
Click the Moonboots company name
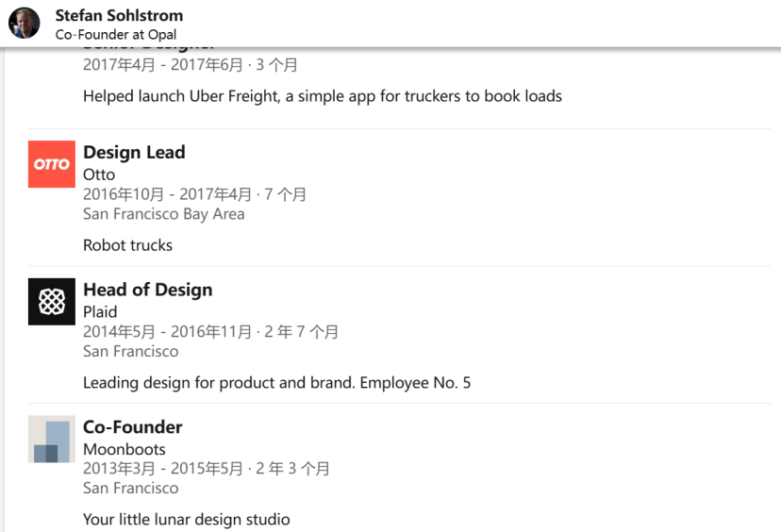coord(124,449)
